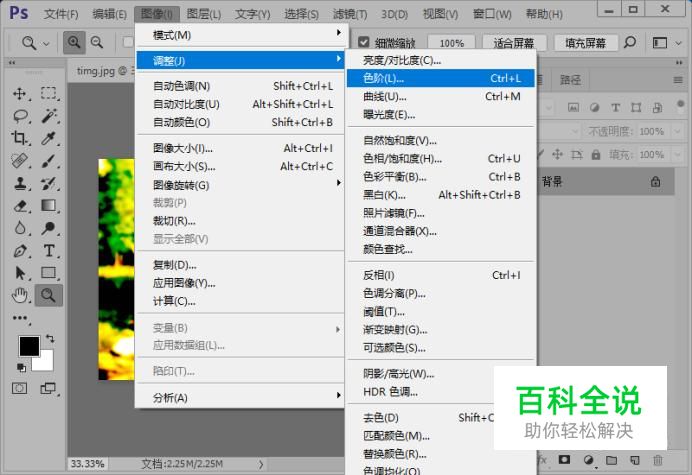Choose 反相(I) menu item
The width and height of the screenshot is (692, 475).
tap(441, 275)
